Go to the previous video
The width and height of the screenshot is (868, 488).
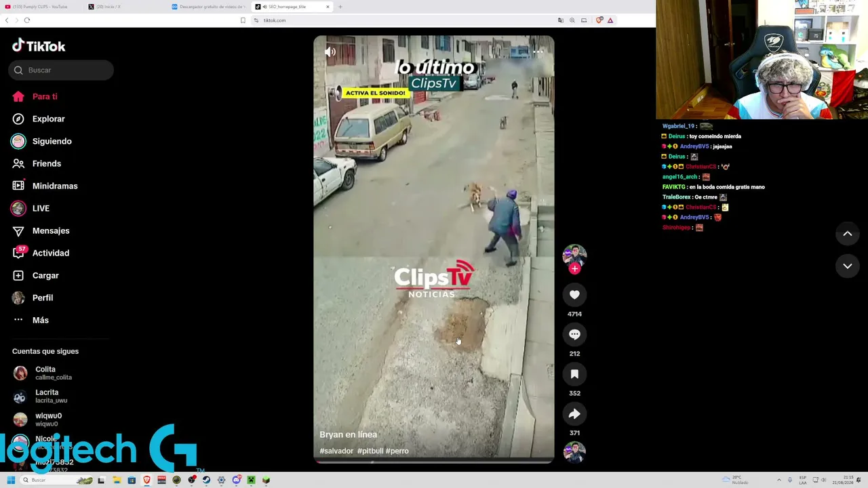pos(847,234)
